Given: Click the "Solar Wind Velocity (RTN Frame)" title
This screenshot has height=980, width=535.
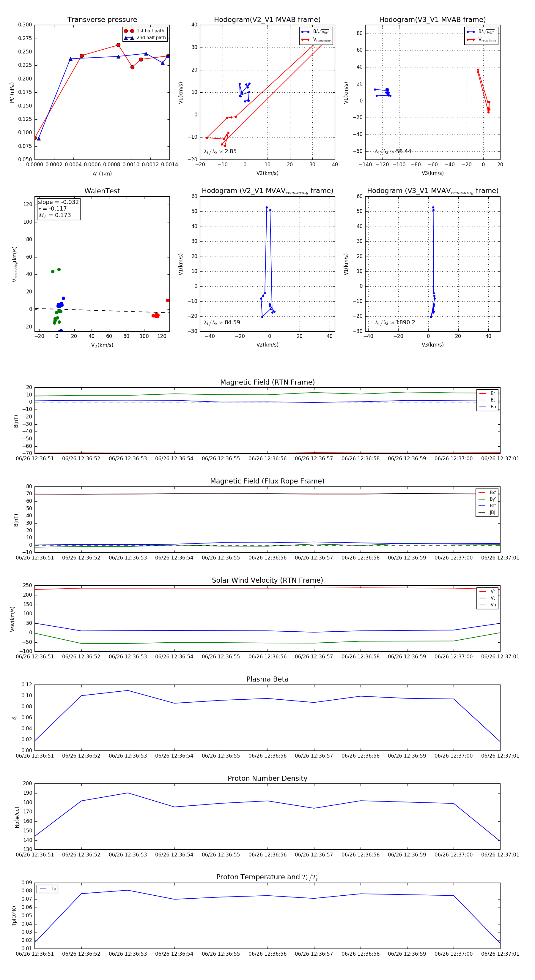Looking at the screenshot, I should tap(267, 580).
